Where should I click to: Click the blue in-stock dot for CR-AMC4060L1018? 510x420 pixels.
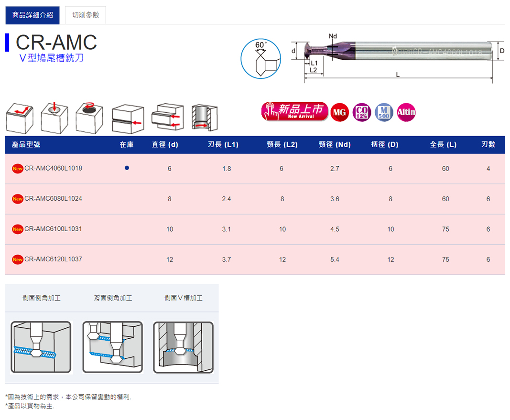pyautogui.click(x=127, y=168)
